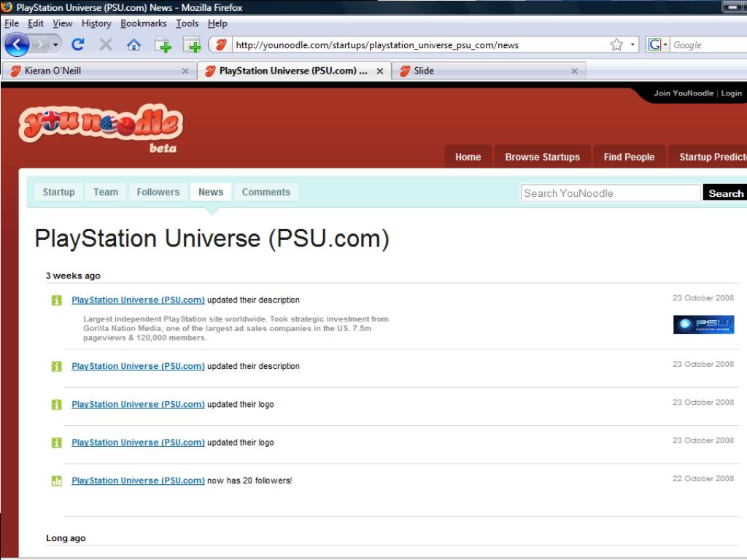747x560 pixels.
Task: Click the '3 weeks ago' heading
Action: tap(73, 276)
